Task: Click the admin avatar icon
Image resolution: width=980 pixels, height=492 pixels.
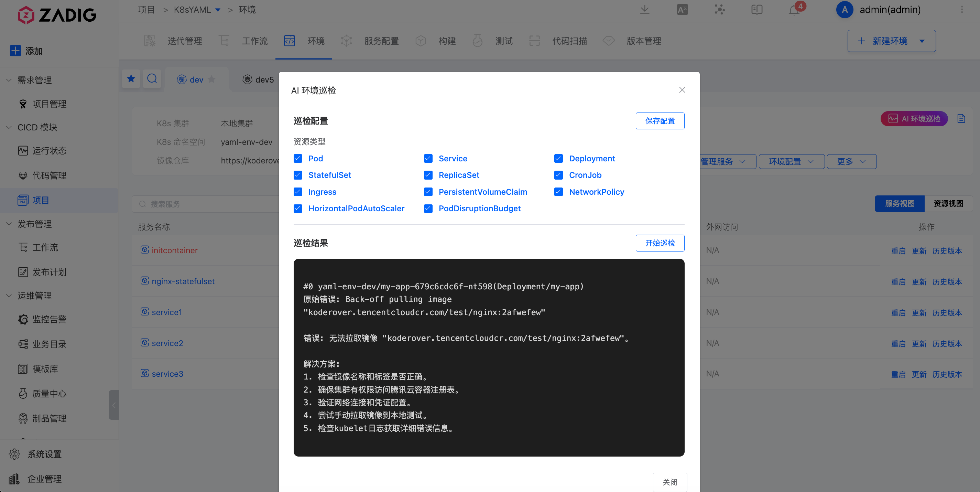Action: point(845,10)
